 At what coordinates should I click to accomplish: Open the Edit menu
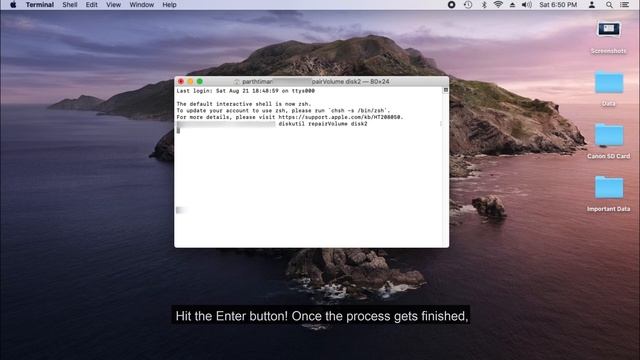(91, 5)
